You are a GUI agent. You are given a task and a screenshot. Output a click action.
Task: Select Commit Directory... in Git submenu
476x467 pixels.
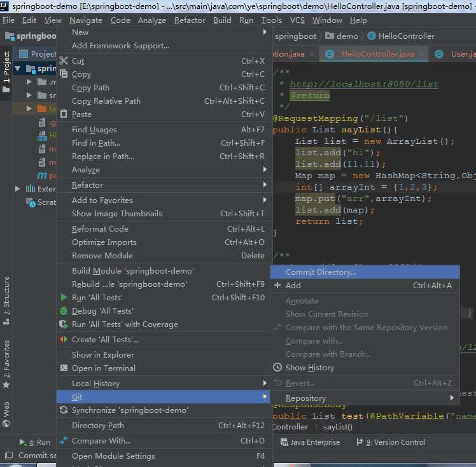pos(365,272)
